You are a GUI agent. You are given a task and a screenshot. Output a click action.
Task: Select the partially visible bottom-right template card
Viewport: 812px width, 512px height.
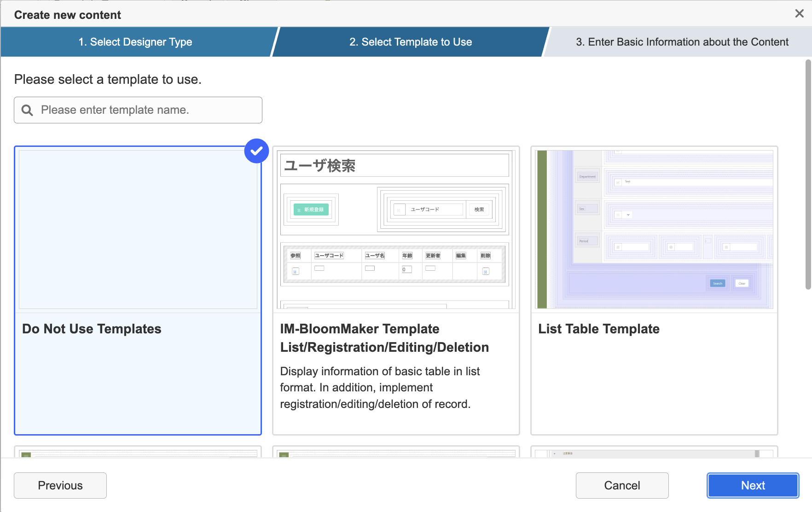pyautogui.click(x=654, y=452)
